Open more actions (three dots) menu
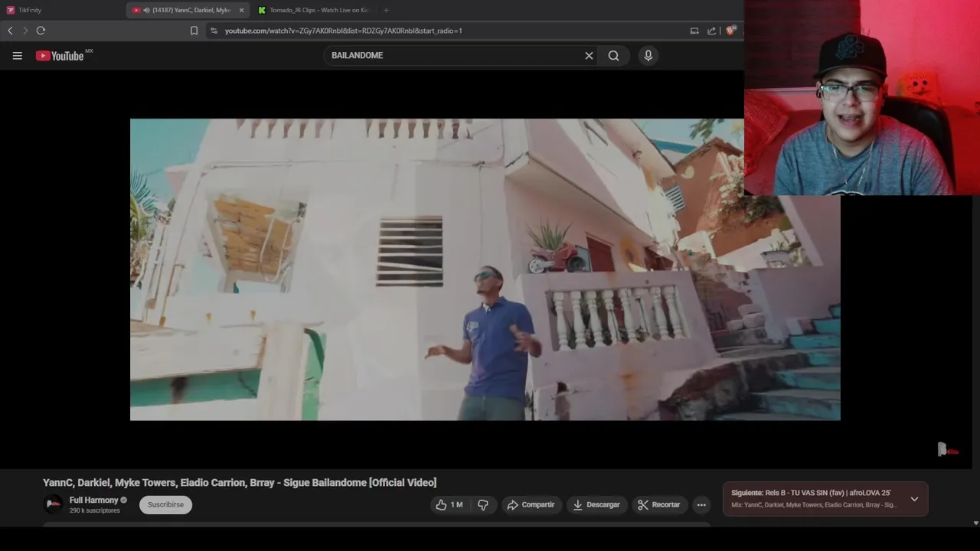The width and height of the screenshot is (980, 551). pyautogui.click(x=701, y=504)
